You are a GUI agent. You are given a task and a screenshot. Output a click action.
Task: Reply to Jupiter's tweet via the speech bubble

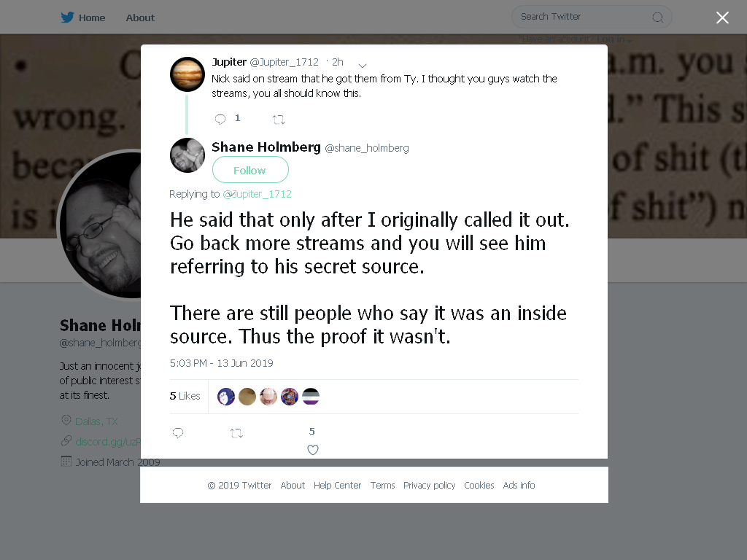point(220,119)
